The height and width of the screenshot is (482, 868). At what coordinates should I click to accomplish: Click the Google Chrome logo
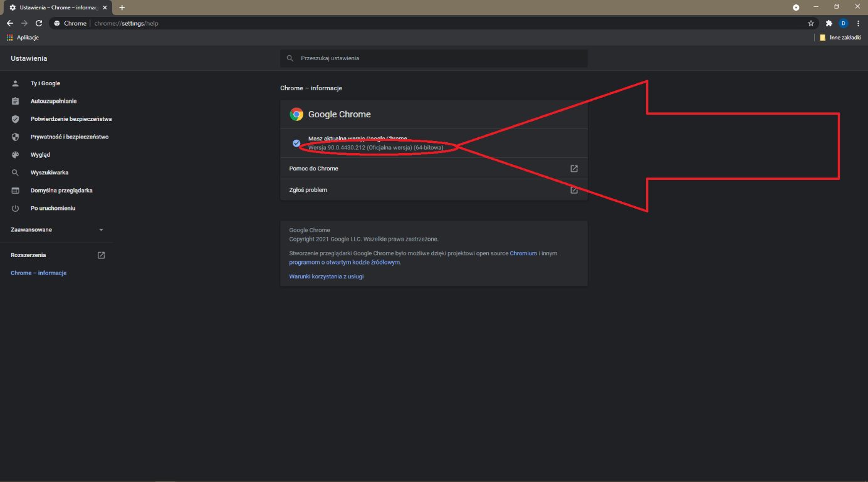[296, 114]
